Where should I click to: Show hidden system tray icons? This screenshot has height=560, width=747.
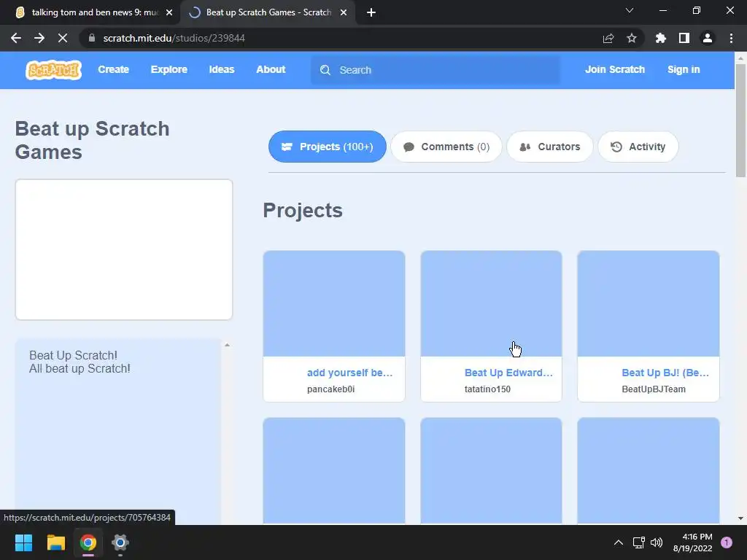pos(619,542)
